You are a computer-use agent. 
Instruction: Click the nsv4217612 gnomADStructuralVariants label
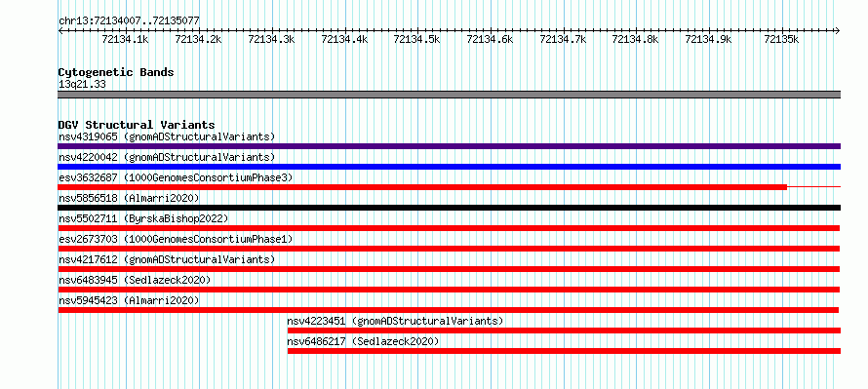pyautogui.click(x=167, y=259)
